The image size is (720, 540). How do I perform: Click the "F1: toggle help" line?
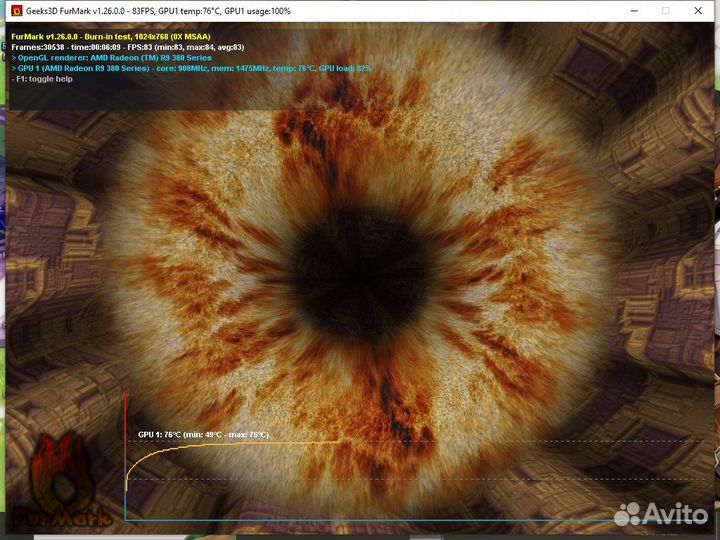[x=47, y=78]
